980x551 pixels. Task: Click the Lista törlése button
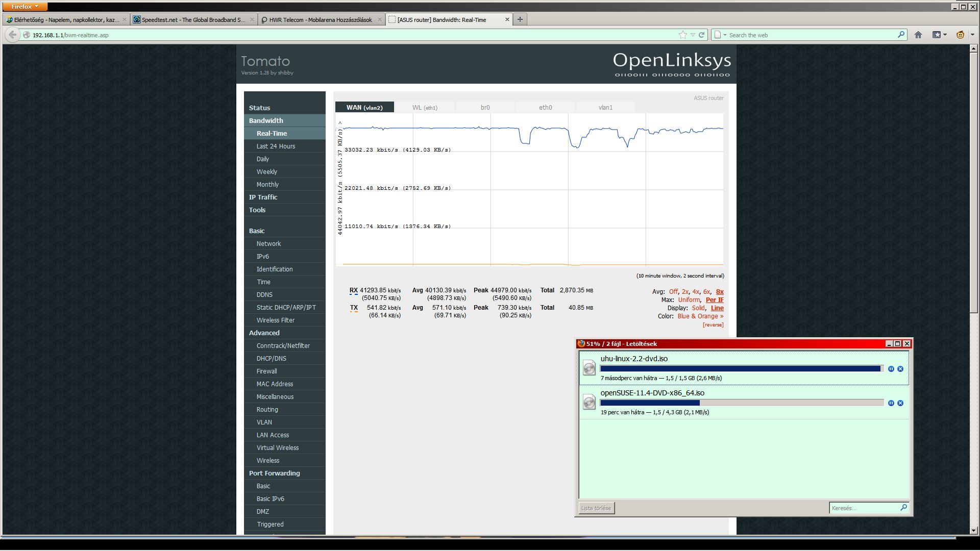[x=596, y=508]
